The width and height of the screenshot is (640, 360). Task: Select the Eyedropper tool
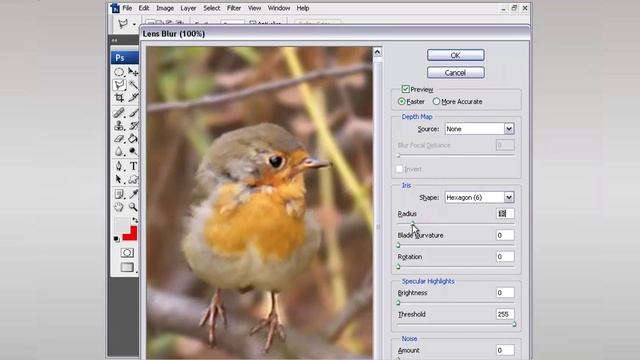[x=133, y=194]
